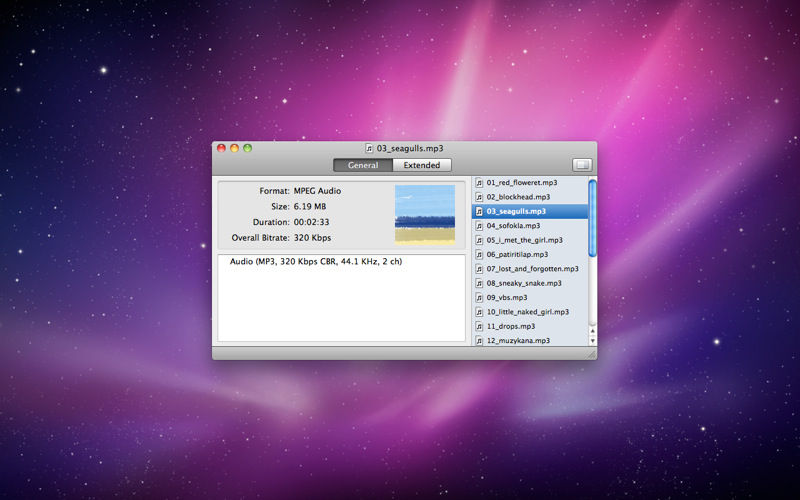The height and width of the screenshot is (500, 800).
Task: Click the scrollbar down arrow
Action: (592, 341)
